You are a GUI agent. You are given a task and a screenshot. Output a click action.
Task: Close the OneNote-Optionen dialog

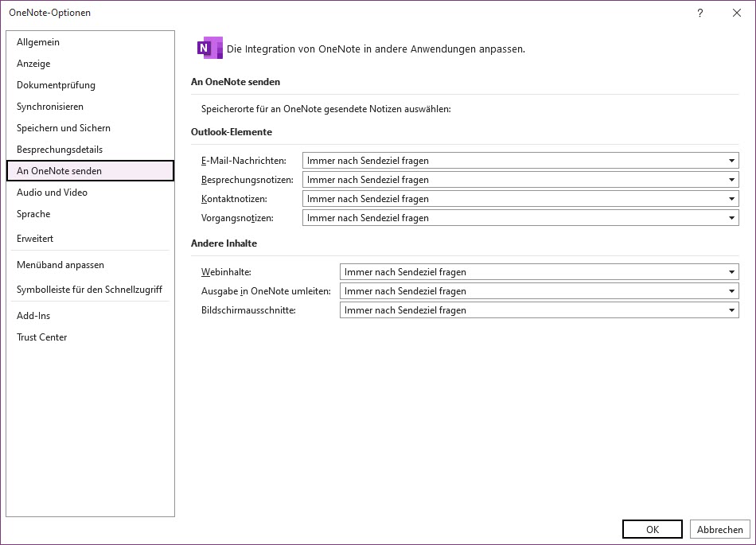(x=737, y=13)
